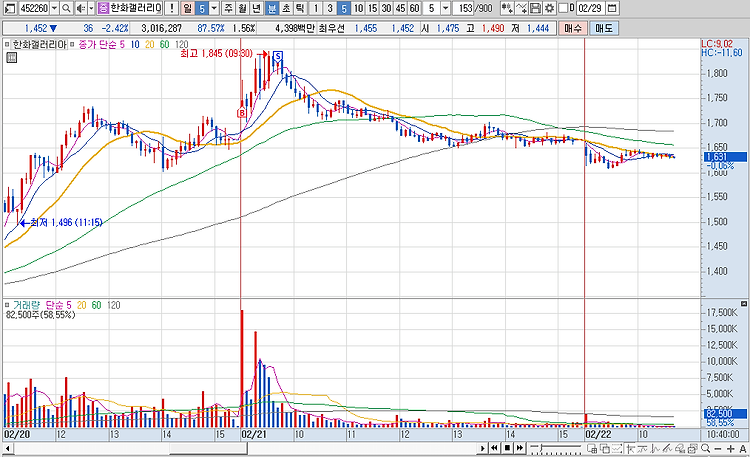Open the minute interval dropdown next to 60

(x=445, y=8)
